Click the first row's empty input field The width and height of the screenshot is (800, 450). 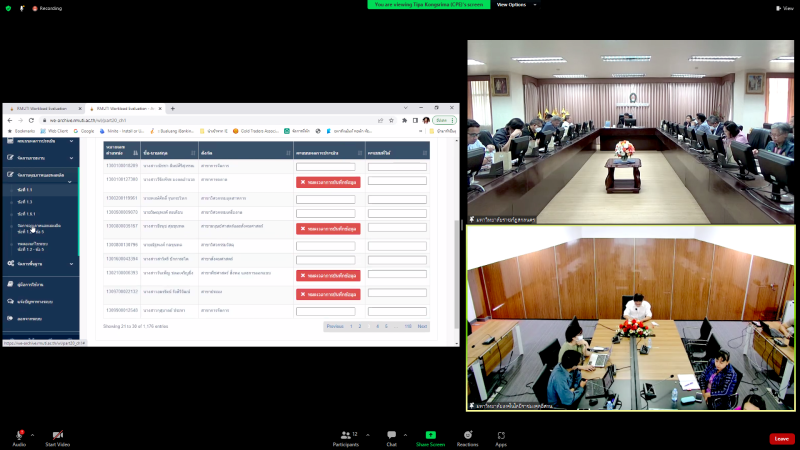point(326,167)
